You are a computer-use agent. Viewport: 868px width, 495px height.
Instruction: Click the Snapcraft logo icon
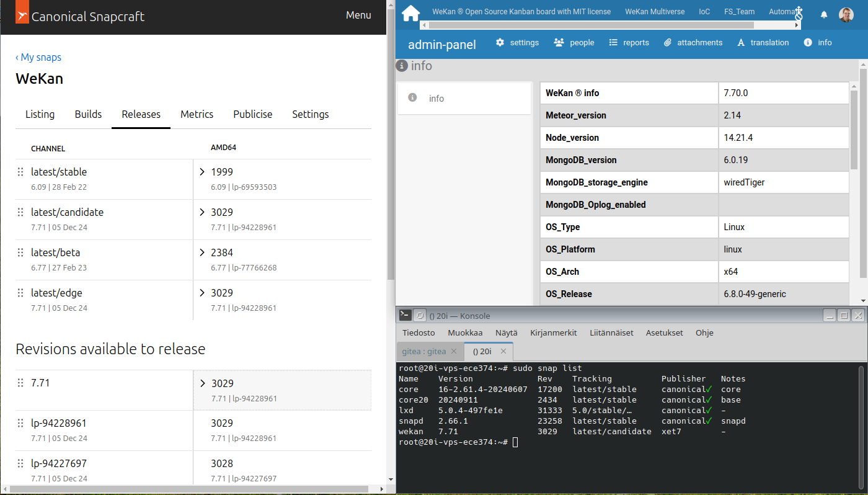point(22,16)
